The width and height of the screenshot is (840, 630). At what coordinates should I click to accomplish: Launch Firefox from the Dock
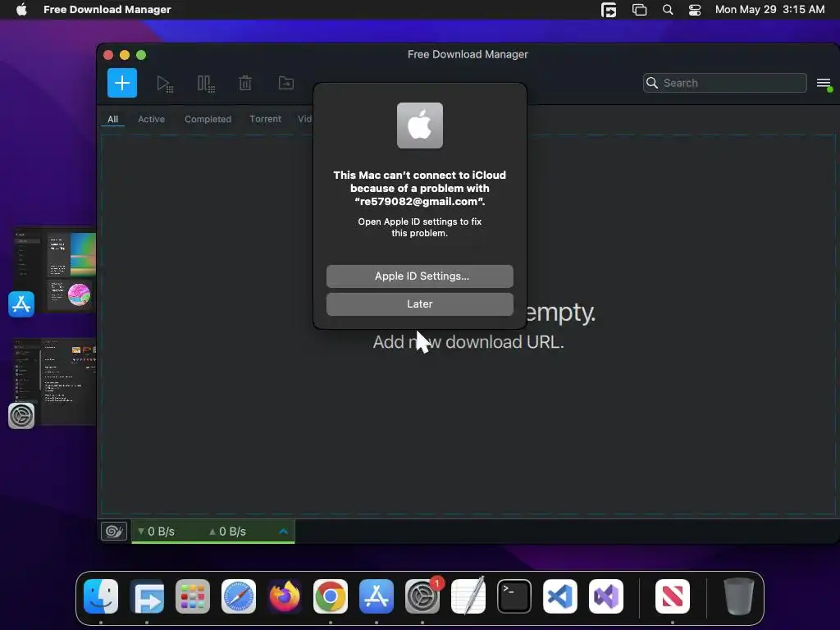285,596
